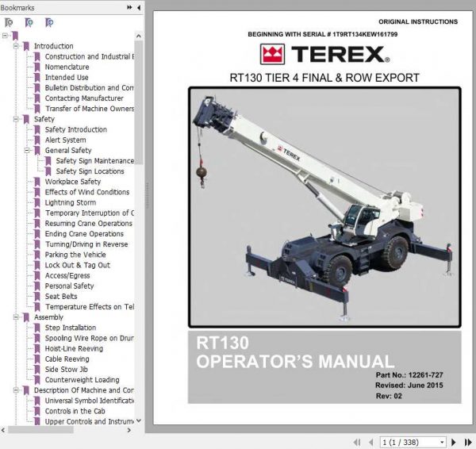This screenshot has width=476, height=449.
Task: Go to Safety Introduction bookmark
Action: (76, 129)
